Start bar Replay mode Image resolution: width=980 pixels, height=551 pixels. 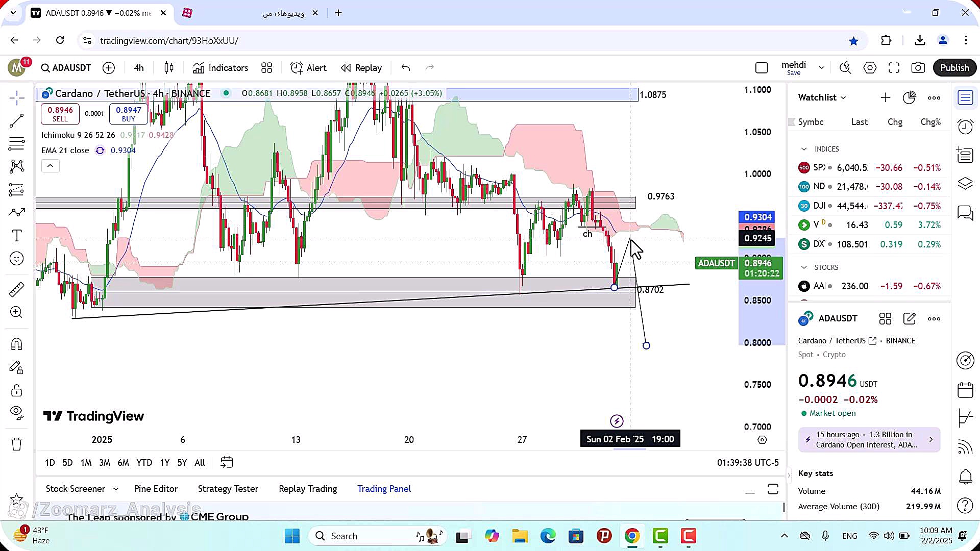coord(361,68)
